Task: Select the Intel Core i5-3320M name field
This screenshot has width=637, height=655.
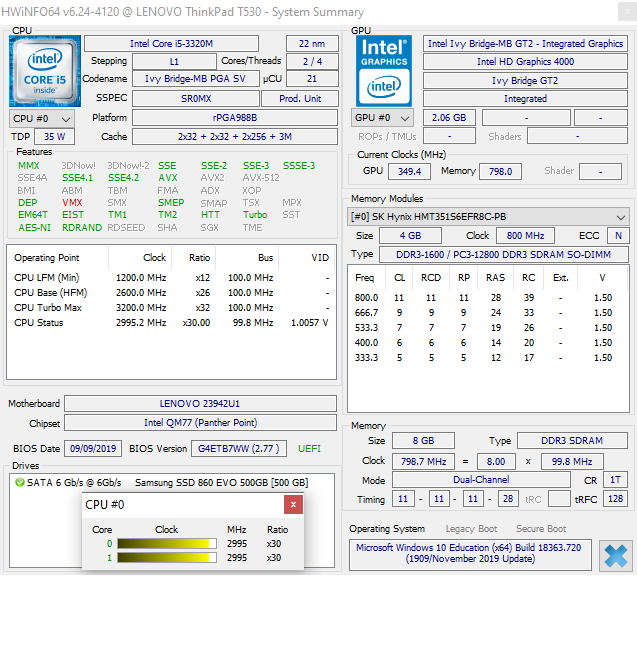Action: tap(171, 43)
